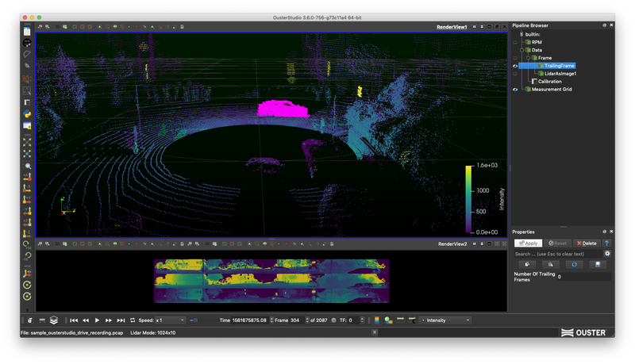635x364 pixels.
Task: Toggle visibility of Measurement Grid
Action: pyautogui.click(x=515, y=90)
